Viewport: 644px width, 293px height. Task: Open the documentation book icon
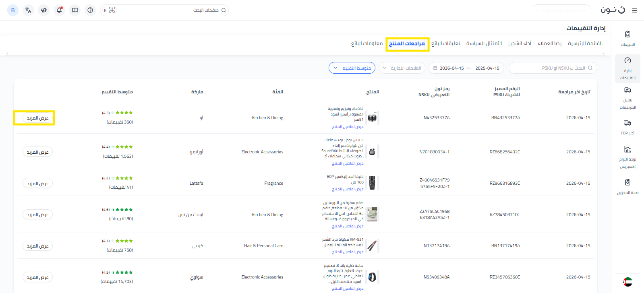(x=75, y=10)
